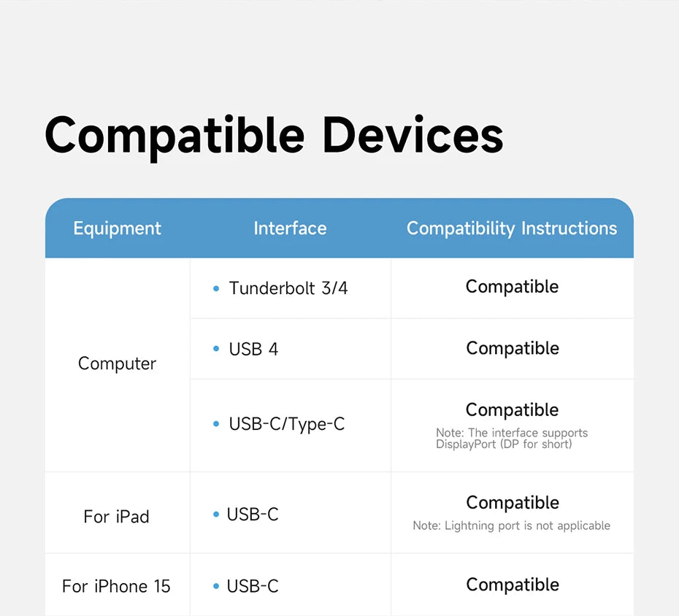The height and width of the screenshot is (616, 679).
Task: Click the For iPad equipment cell
Action: pyautogui.click(x=116, y=517)
